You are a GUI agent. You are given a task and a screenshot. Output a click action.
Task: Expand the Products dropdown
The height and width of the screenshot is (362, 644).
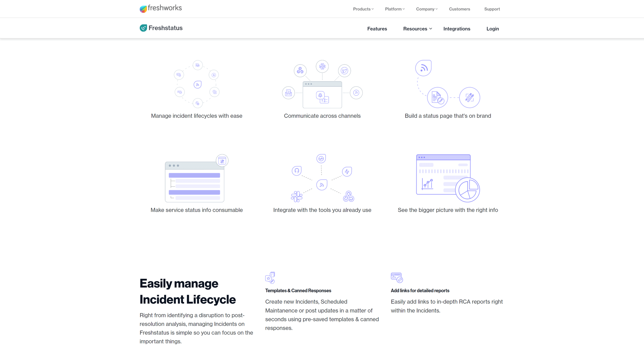click(x=363, y=9)
